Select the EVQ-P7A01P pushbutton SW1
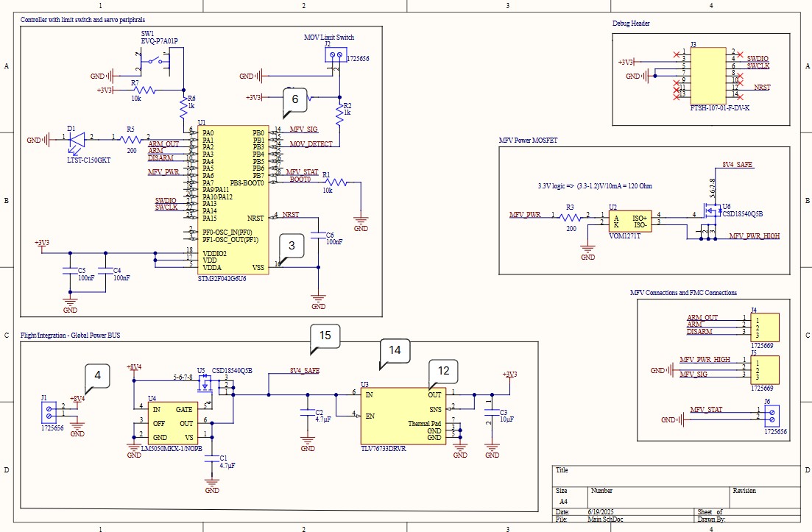Screen dimensions: 812x532 point(155,59)
